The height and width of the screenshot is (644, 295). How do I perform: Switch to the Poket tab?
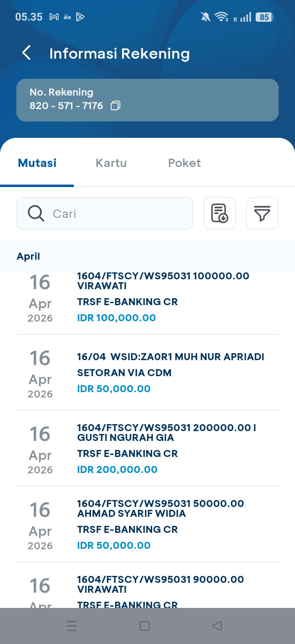click(x=184, y=163)
